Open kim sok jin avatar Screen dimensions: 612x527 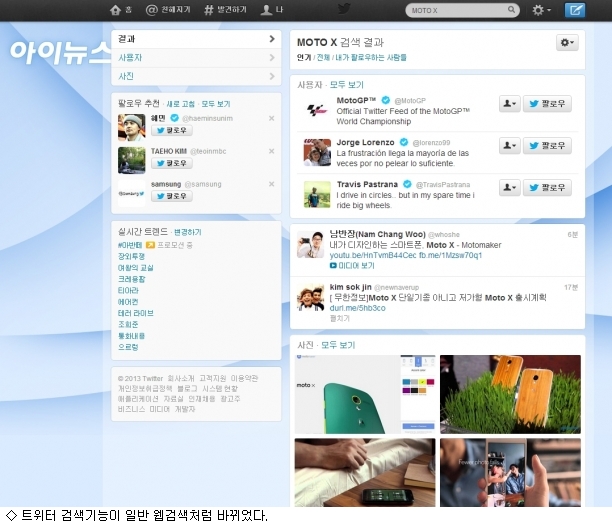pos(310,297)
